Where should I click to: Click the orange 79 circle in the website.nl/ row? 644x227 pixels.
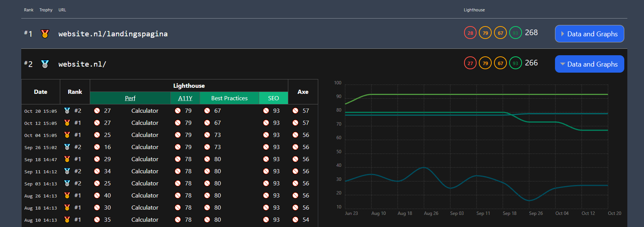485,63
